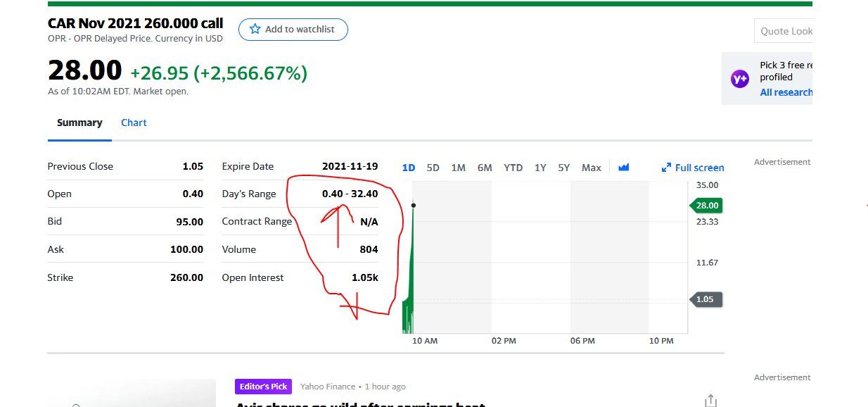The image size is (868, 407).
Task: Click the '10 AM' x-axis label
Action: pos(425,341)
